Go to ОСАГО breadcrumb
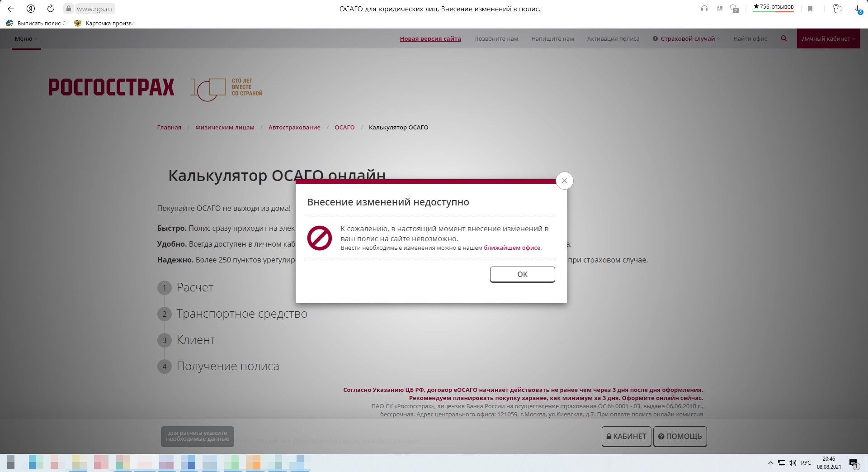Image resolution: width=868 pixels, height=472 pixels. [344, 127]
